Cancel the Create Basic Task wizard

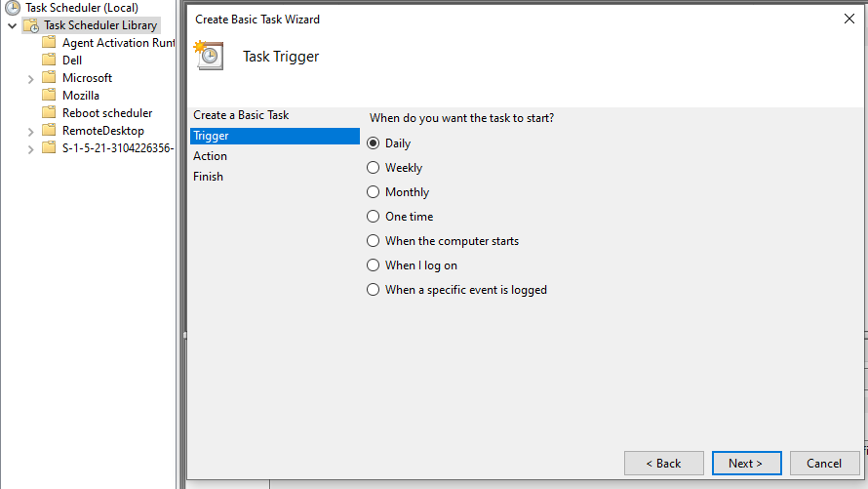coord(824,463)
